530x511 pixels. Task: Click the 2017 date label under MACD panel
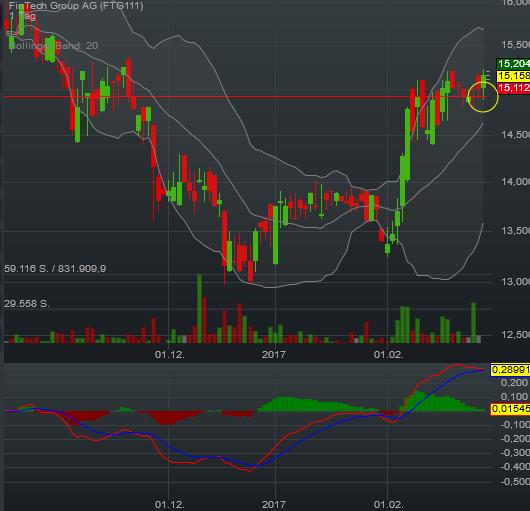(273, 505)
